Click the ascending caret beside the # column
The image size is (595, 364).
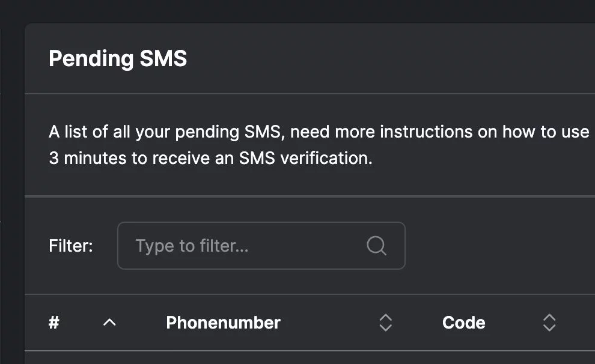coord(109,323)
